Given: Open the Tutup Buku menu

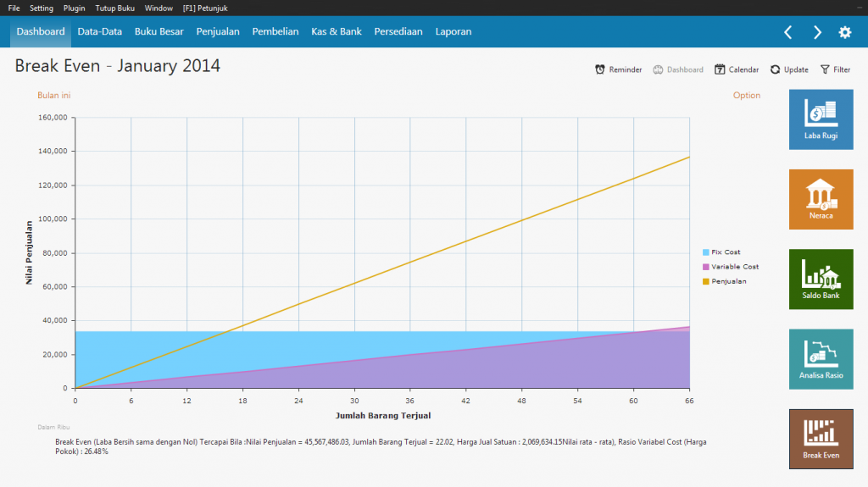Looking at the screenshot, I should click(x=114, y=8).
